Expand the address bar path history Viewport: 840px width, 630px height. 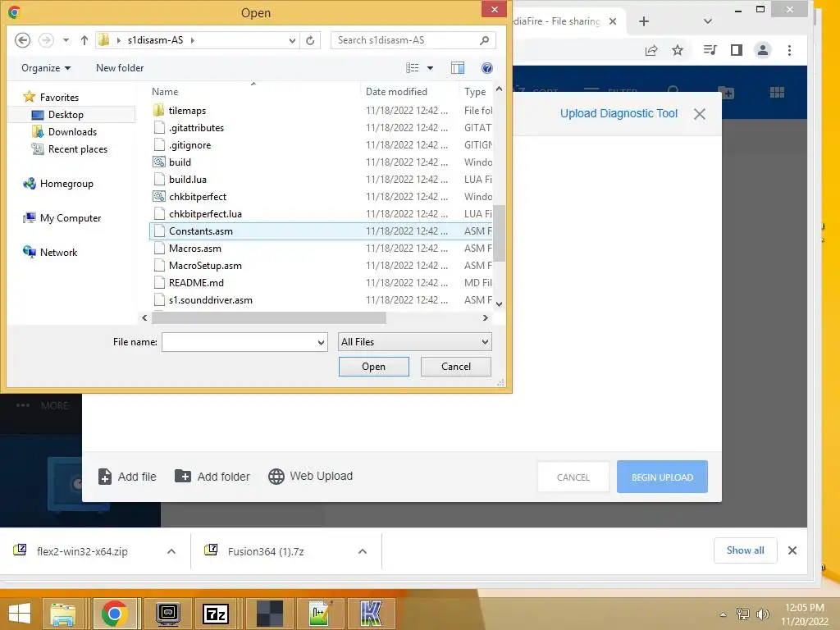tap(292, 40)
